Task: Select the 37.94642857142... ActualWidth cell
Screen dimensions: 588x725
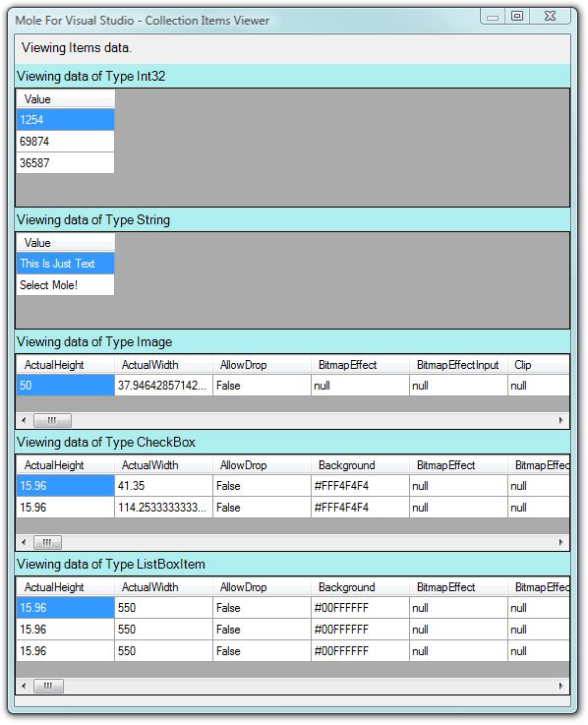Action: click(x=163, y=386)
